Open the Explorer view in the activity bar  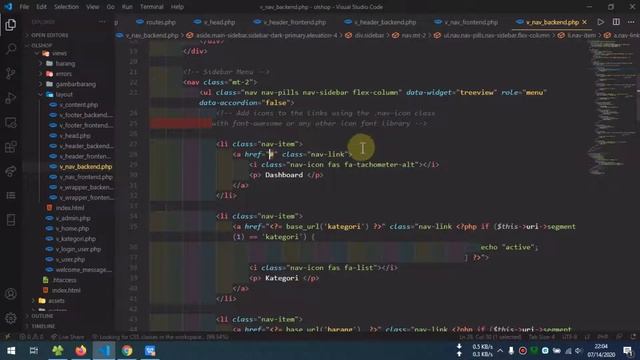point(11,25)
